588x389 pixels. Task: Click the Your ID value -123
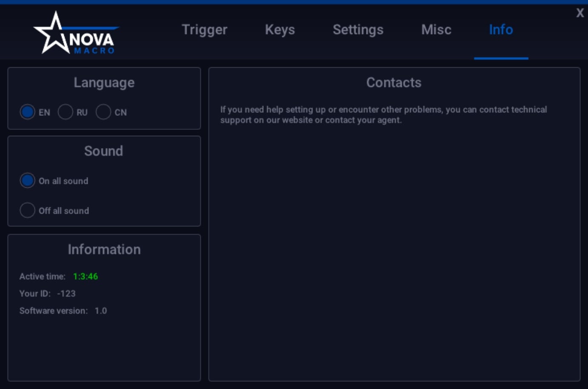pyautogui.click(x=66, y=294)
